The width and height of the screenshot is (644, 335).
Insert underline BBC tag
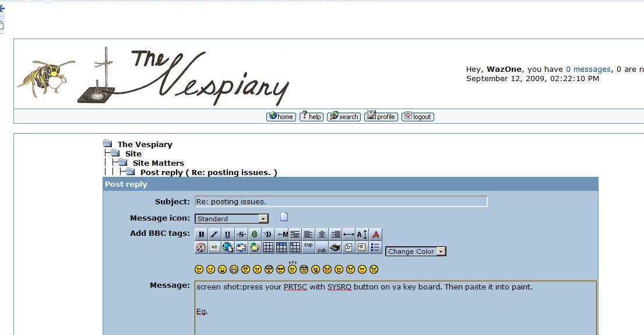click(x=227, y=235)
